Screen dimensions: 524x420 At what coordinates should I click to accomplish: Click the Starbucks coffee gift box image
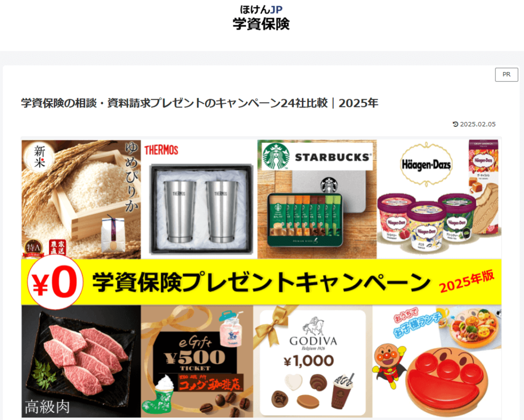(x=305, y=219)
